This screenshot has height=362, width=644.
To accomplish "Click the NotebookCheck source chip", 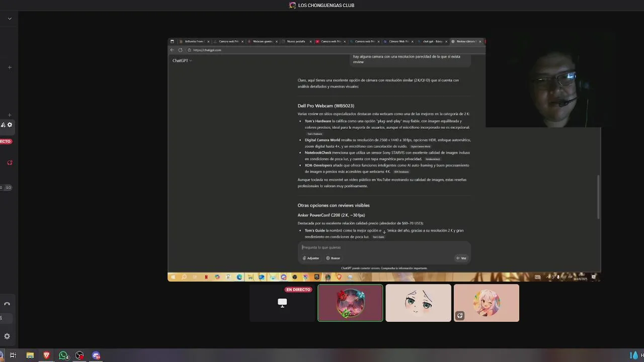I will point(433,159).
